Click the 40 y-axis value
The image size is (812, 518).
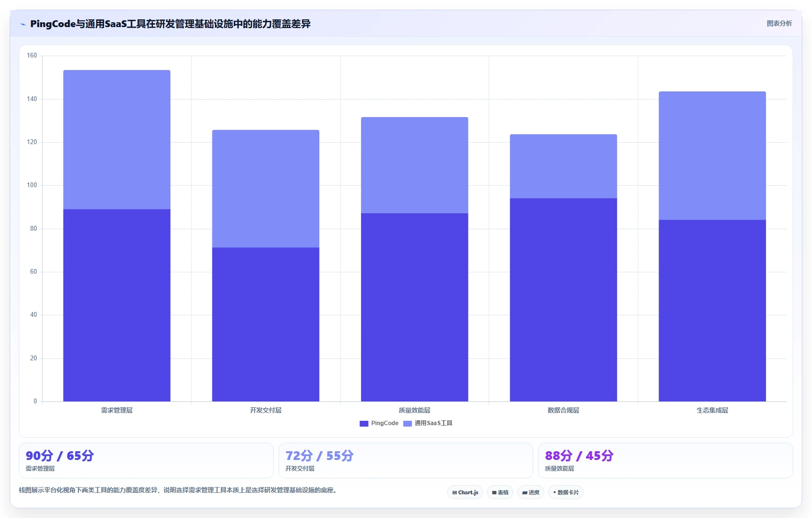click(33, 315)
